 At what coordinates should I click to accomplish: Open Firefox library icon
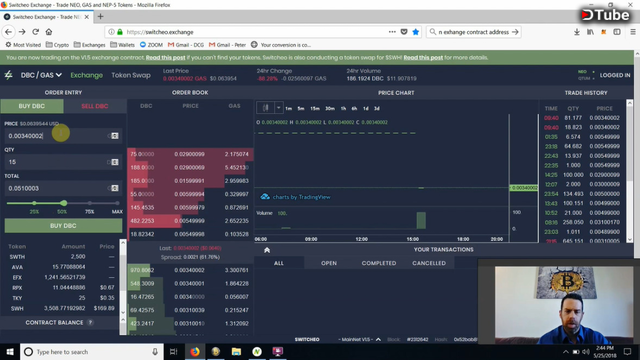590,32
